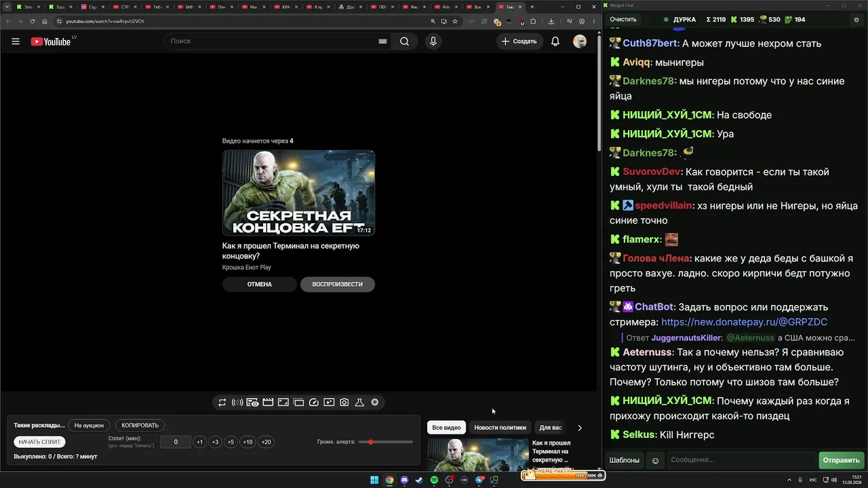Open the browser extensions puzzle icon
Screen dimensions: 868x488
coord(533,21)
